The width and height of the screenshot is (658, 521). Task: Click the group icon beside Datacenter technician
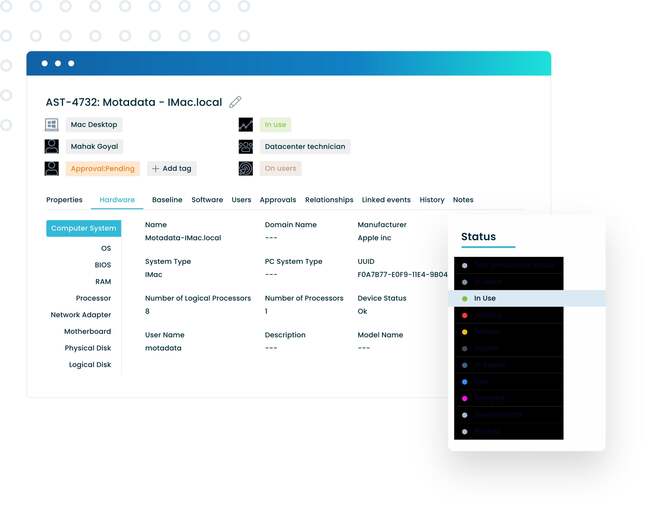pos(245,147)
